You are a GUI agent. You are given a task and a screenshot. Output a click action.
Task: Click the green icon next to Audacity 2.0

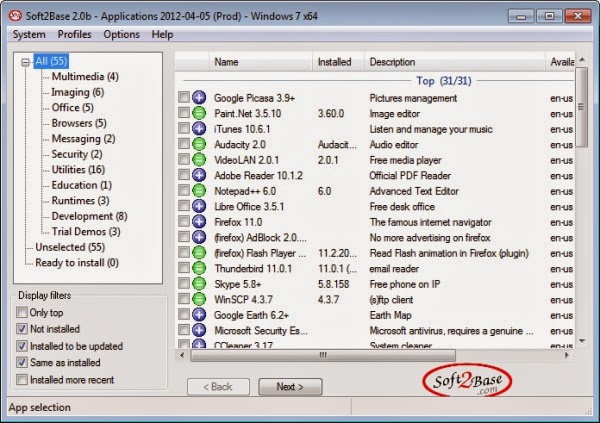tap(199, 144)
